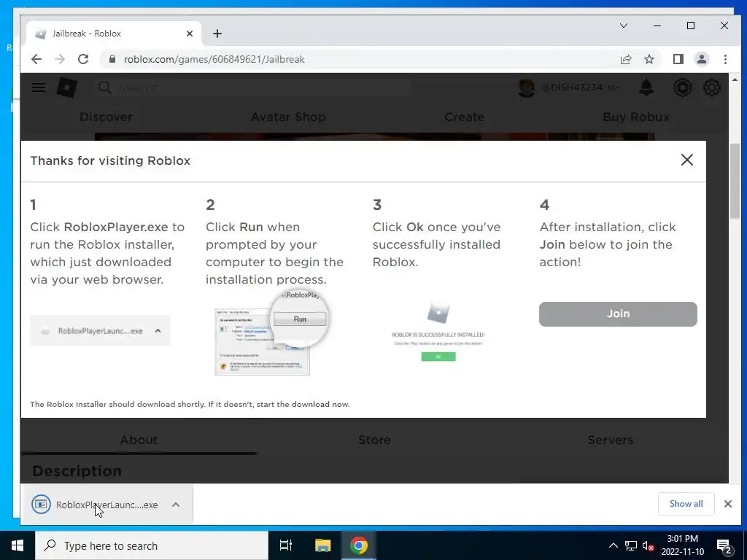The height and width of the screenshot is (560, 747).
Task: Open the Create menu item
Action: 465,117
